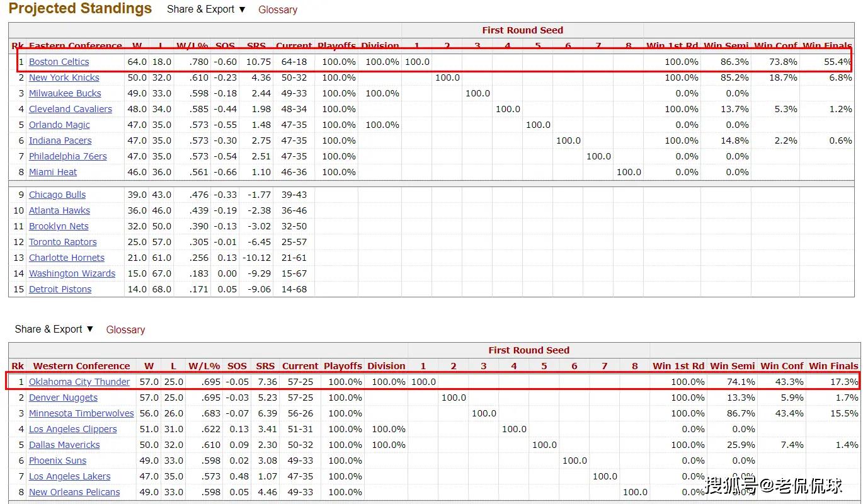Open the Atlanta Hawks team link
This screenshot has height=504, width=863.
(59, 210)
